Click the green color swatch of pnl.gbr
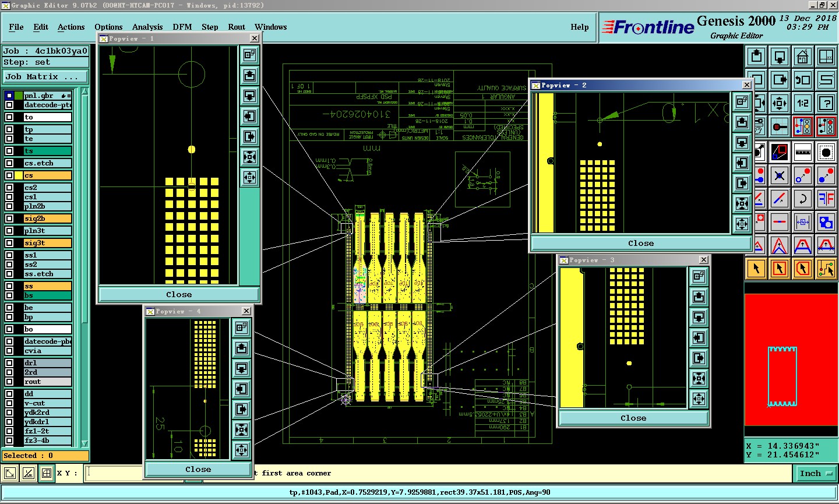This screenshot has height=504, width=839. [x=19, y=96]
